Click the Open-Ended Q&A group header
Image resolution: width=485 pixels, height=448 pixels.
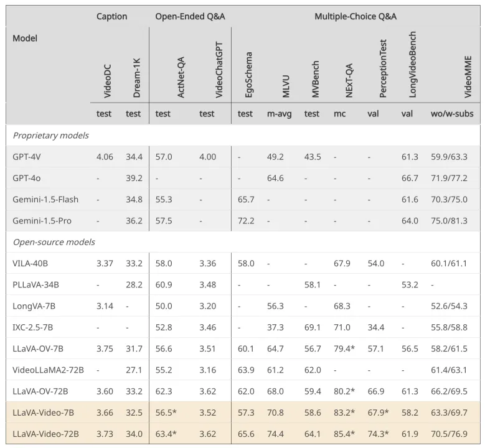pyautogui.click(x=190, y=16)
